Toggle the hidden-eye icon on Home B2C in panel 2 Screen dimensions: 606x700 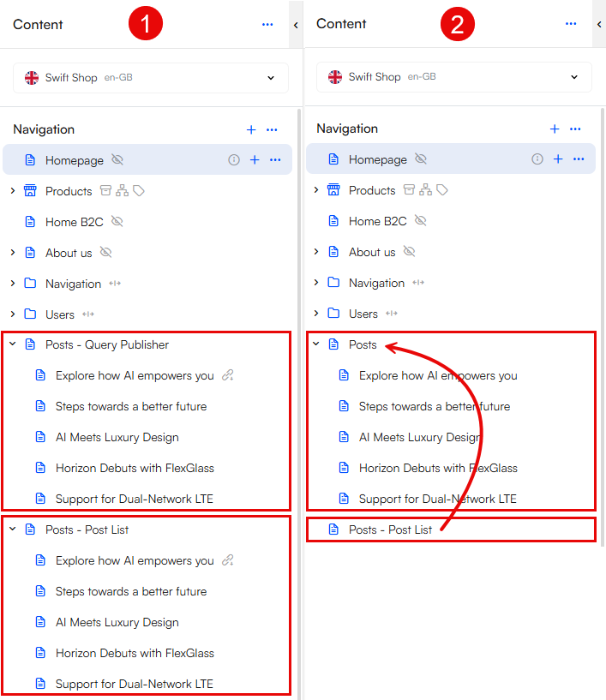tap(420, 221)
